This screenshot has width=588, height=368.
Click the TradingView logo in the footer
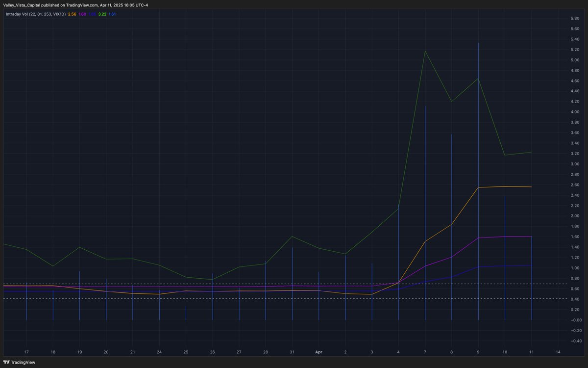click(19, 363)
